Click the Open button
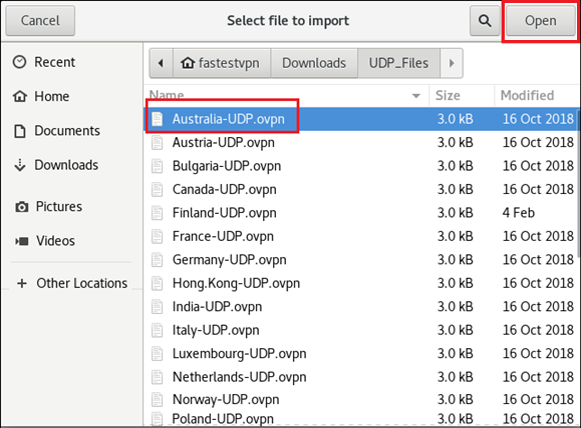581x428 pixels. point(540,21)
